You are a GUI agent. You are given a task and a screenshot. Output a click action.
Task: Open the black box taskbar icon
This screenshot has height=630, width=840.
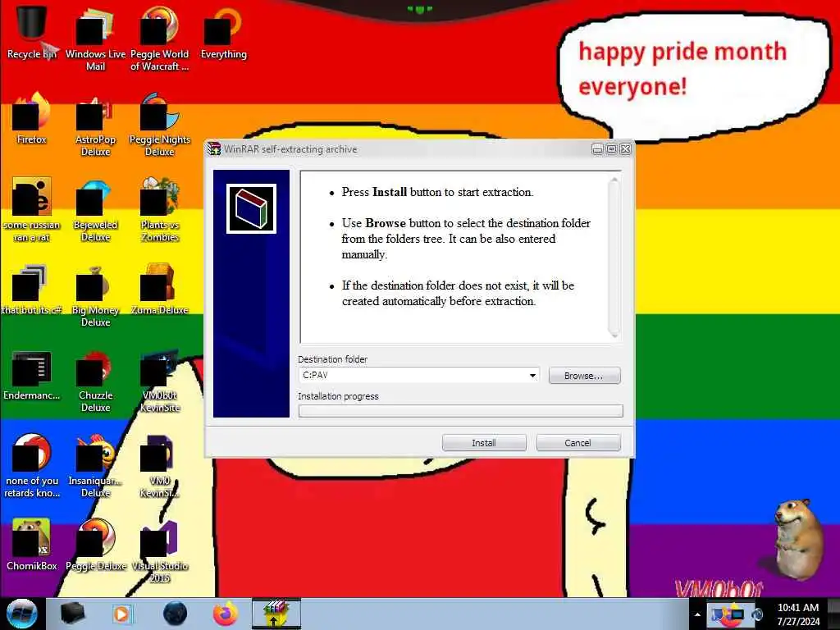pos(72,614)
